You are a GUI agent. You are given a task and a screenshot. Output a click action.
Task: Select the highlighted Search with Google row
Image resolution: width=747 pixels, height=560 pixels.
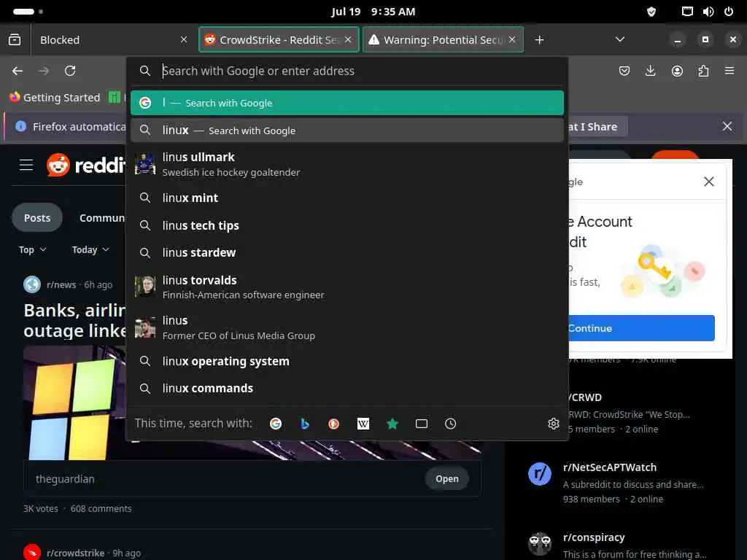(x=347, y=103)
